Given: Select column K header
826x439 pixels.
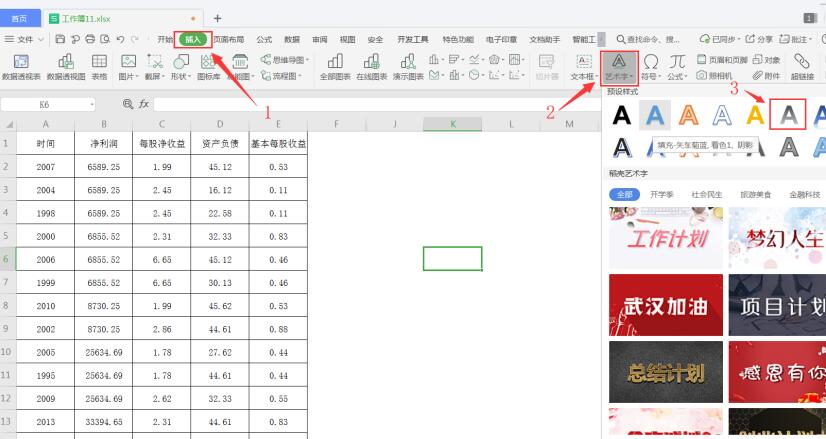Looking at the screenshot, I should point(453,124).
